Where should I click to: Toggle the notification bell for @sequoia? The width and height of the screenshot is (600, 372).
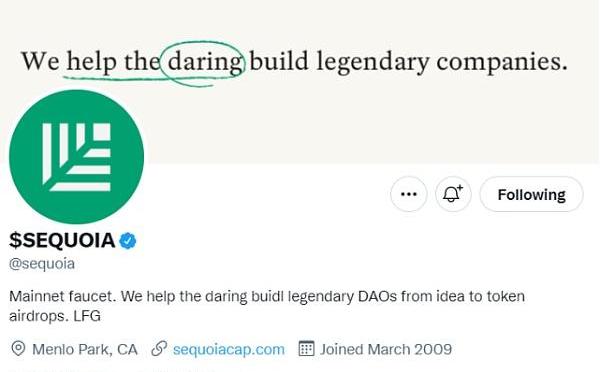click(453, 194)
